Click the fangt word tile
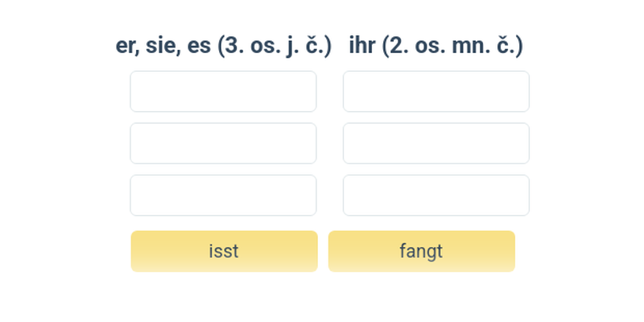644x322 pixels. coord(421,251)
